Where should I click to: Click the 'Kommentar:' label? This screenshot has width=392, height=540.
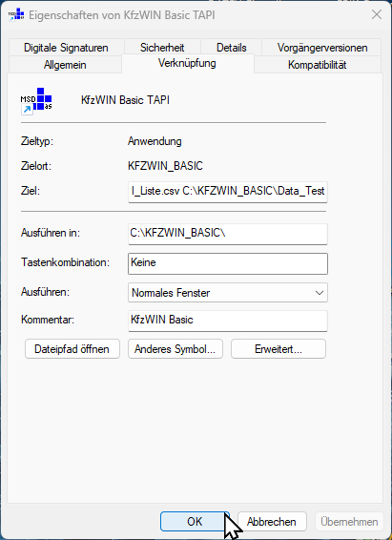[x=48, y=320]
